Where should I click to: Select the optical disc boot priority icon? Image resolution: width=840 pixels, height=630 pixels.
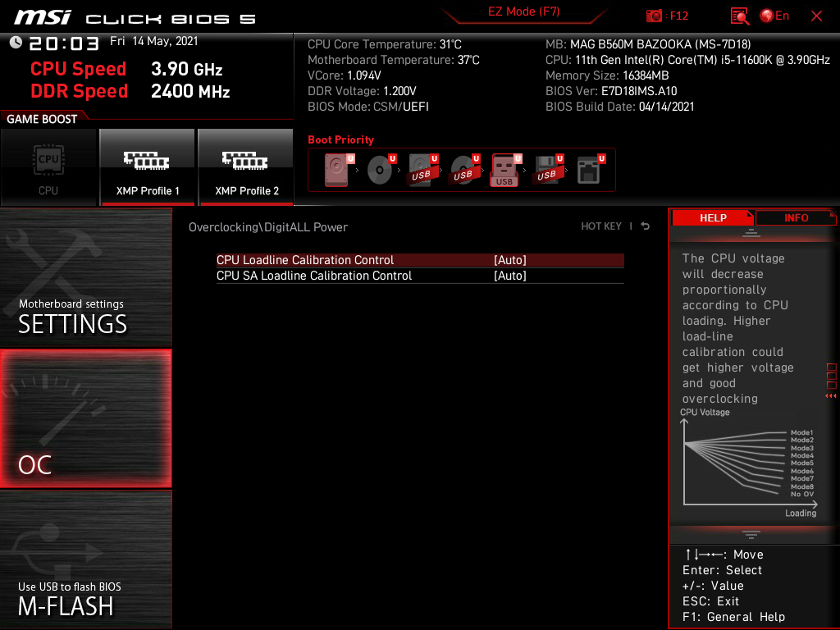(381, 170)
